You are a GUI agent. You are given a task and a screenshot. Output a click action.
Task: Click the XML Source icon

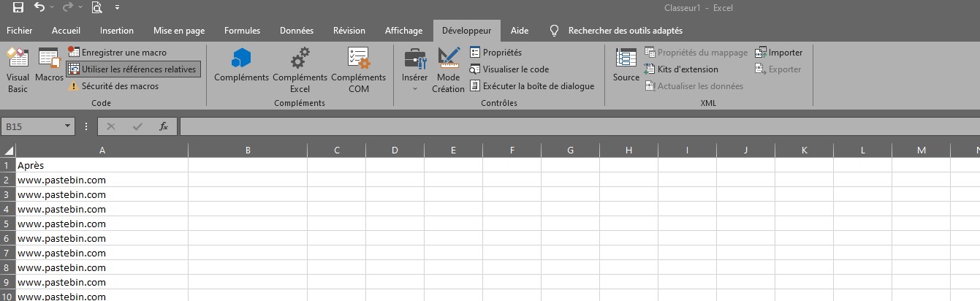click(626, 66)
